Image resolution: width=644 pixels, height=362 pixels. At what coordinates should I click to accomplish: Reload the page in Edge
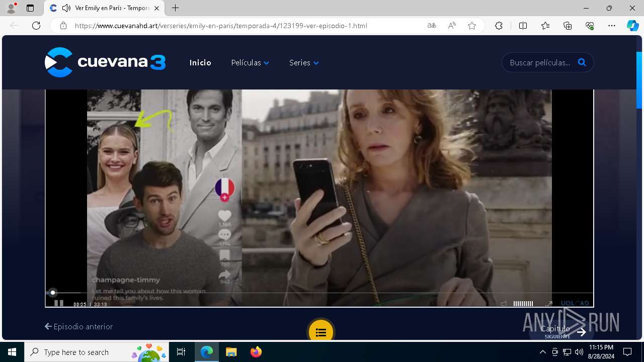(36, 26)
